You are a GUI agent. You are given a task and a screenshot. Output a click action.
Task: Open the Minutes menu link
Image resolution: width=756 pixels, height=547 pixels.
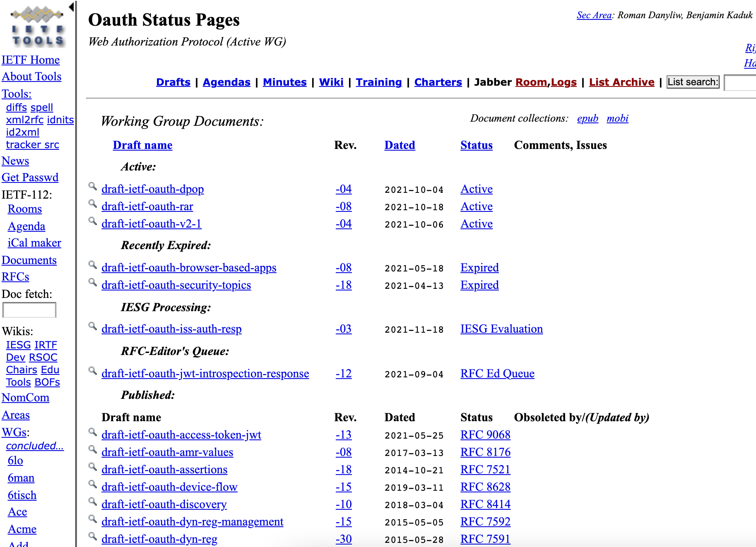click(285, 82)
